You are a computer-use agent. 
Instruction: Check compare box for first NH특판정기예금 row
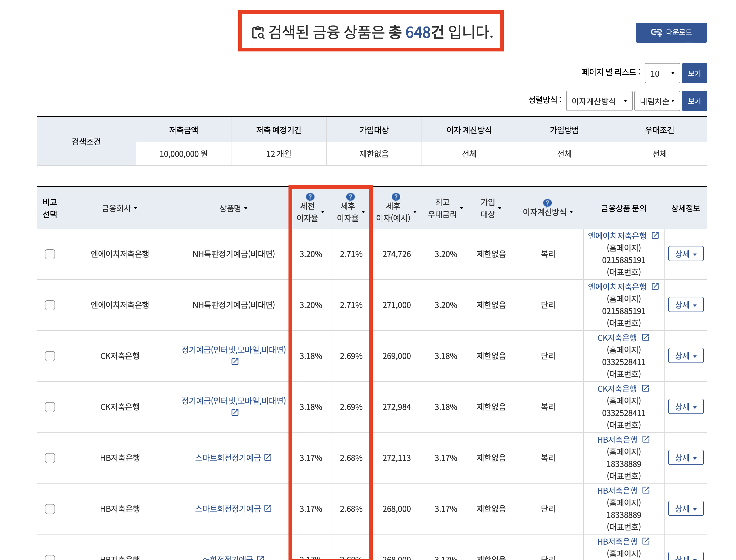coord(50,254)
